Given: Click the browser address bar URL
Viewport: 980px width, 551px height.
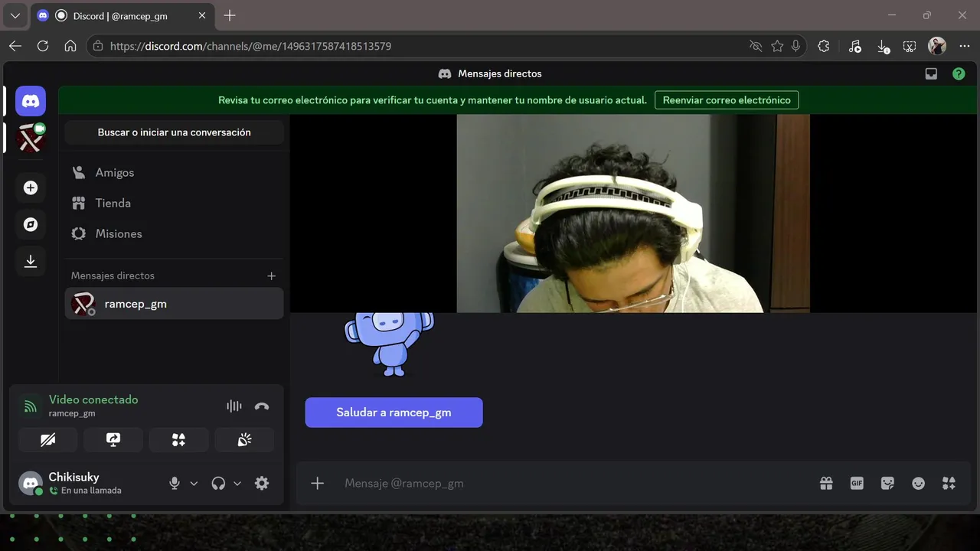Looking at the screenshot, I should 250,46.
